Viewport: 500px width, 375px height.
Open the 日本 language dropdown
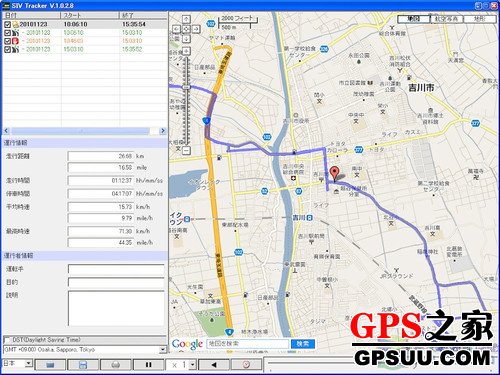tap(29, 363)
